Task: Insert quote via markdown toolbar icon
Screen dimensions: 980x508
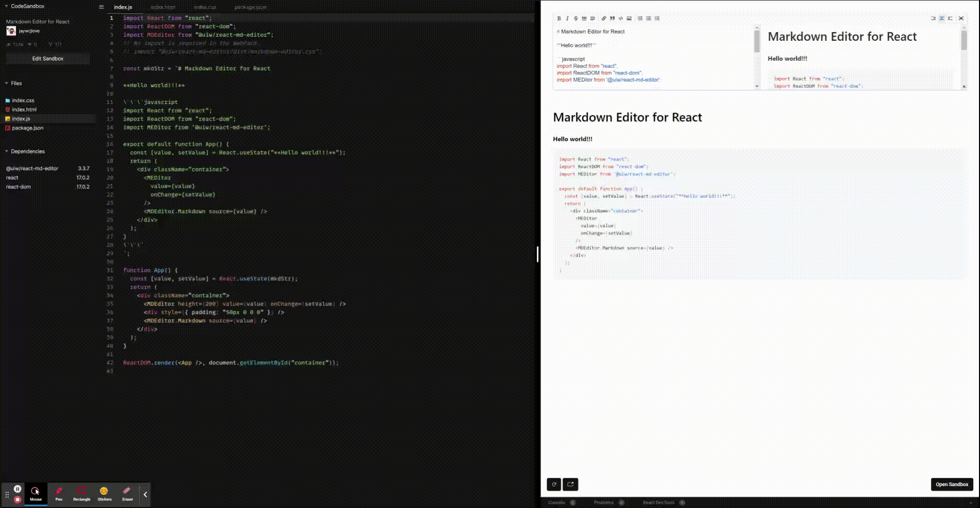Action: [x=612, y=18]
